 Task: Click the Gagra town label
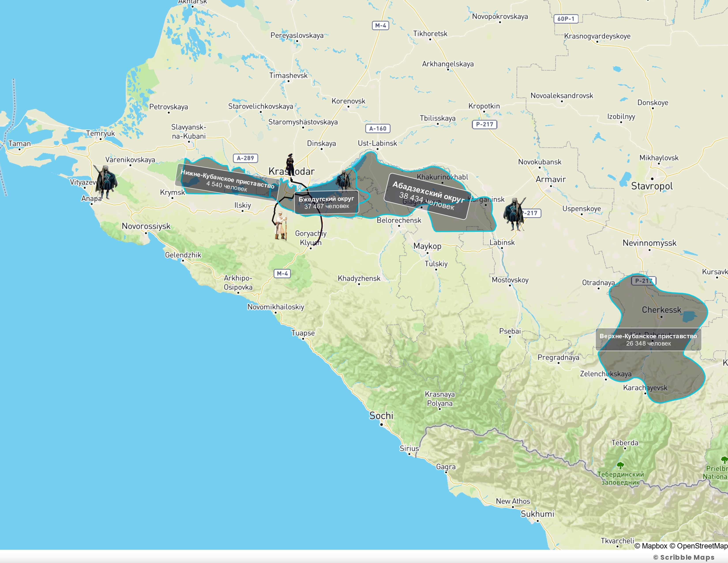point(446,467)
